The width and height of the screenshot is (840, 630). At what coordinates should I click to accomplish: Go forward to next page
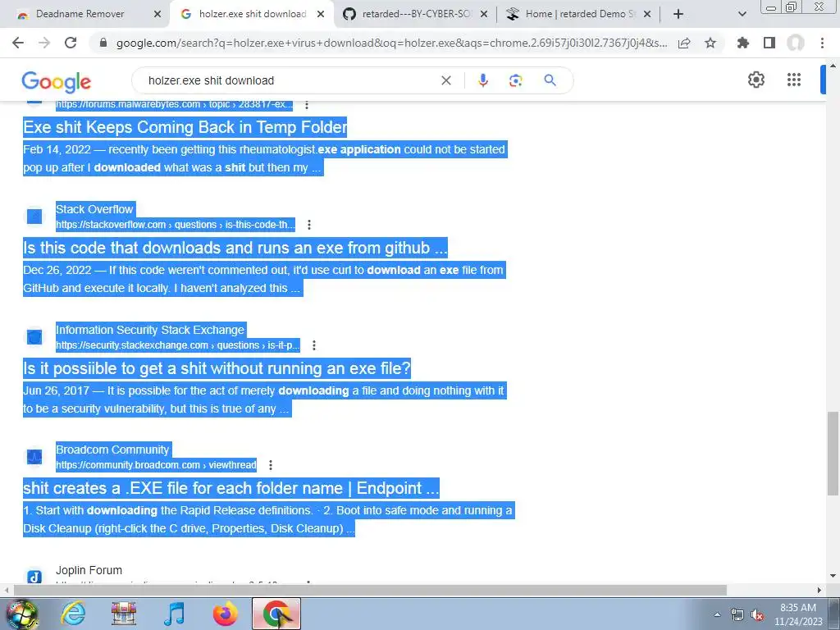(x=44, y=43)
